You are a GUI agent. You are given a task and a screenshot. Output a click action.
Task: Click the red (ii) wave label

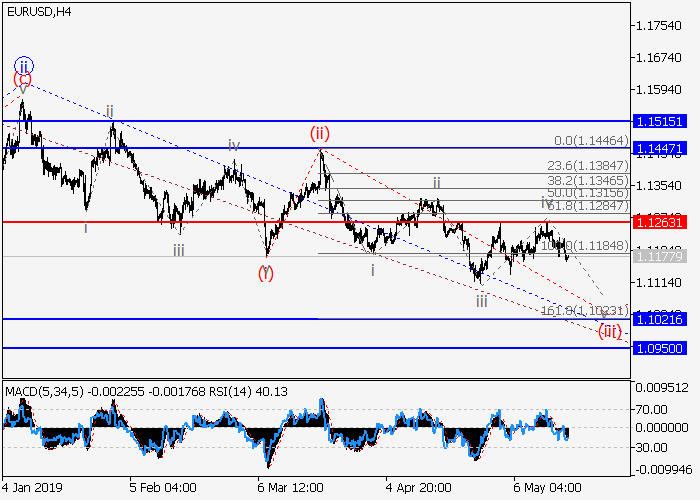320,133
